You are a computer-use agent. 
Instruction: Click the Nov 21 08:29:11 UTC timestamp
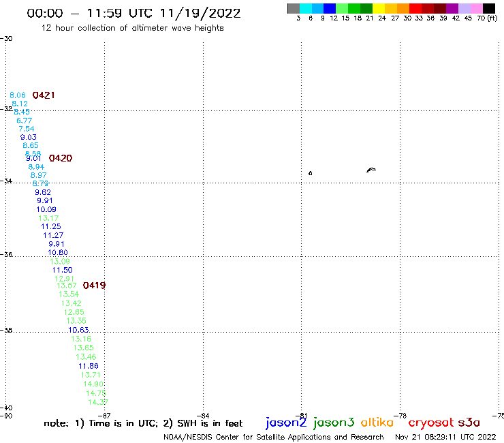tap(445, 437)
